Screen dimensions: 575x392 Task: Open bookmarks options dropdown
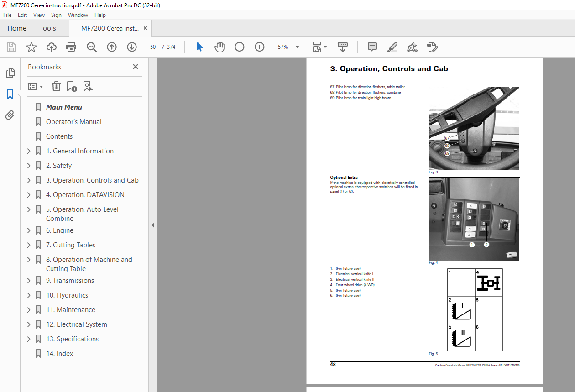pyautogui.click(x=35, y=86)
